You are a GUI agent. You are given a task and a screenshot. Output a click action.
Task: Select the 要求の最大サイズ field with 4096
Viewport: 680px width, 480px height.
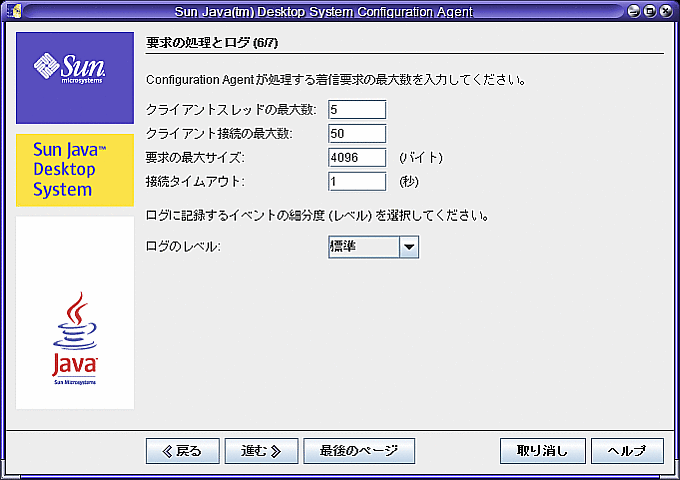click(x=357, y=157)
